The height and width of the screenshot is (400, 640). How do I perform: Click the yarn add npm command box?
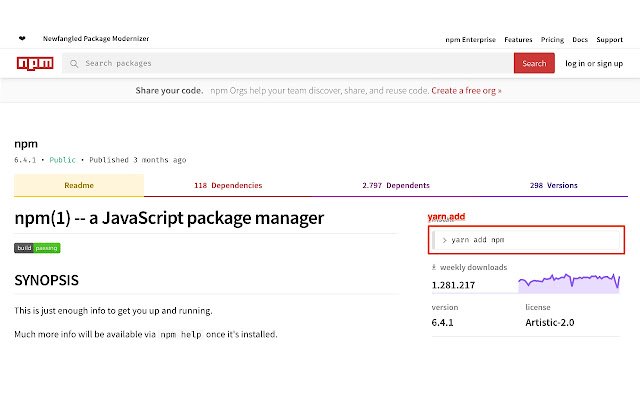point(526,240)
